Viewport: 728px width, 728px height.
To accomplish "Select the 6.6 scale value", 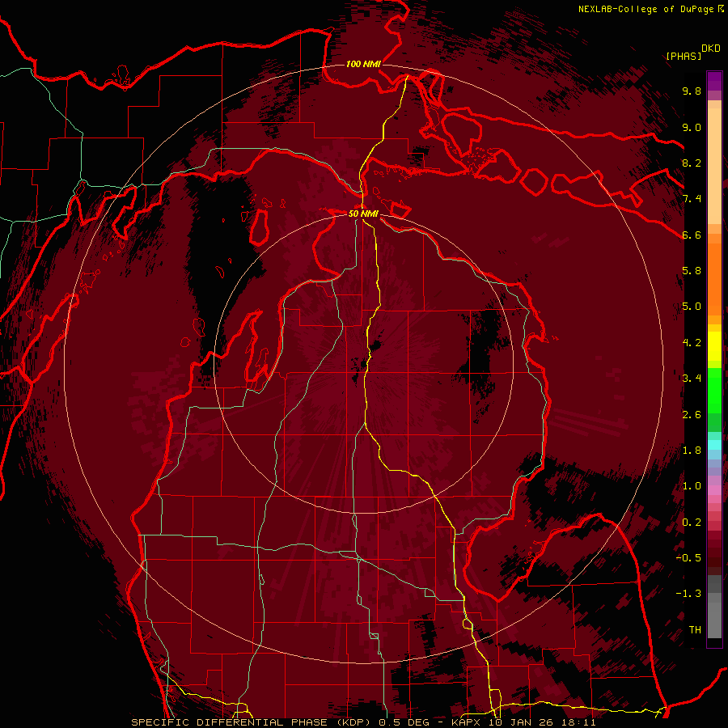I will click(692, 235).
